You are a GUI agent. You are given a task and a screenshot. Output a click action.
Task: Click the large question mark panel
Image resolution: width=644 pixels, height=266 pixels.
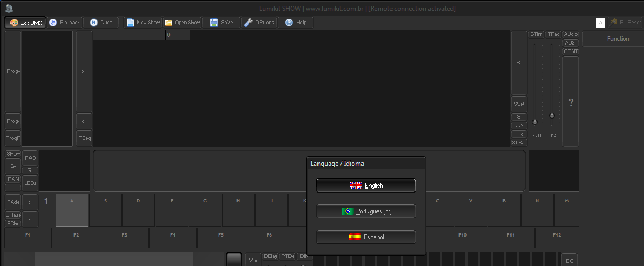point(571,102)
